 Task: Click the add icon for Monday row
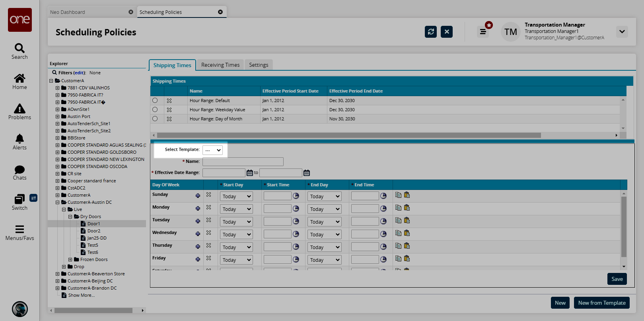pyautogui.click(x=198, y=209)
